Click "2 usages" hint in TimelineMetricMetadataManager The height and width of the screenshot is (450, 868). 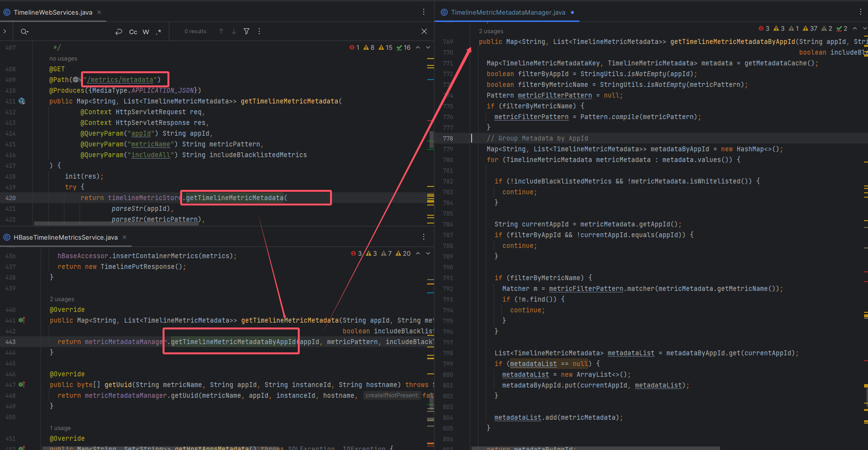(491, 31)
